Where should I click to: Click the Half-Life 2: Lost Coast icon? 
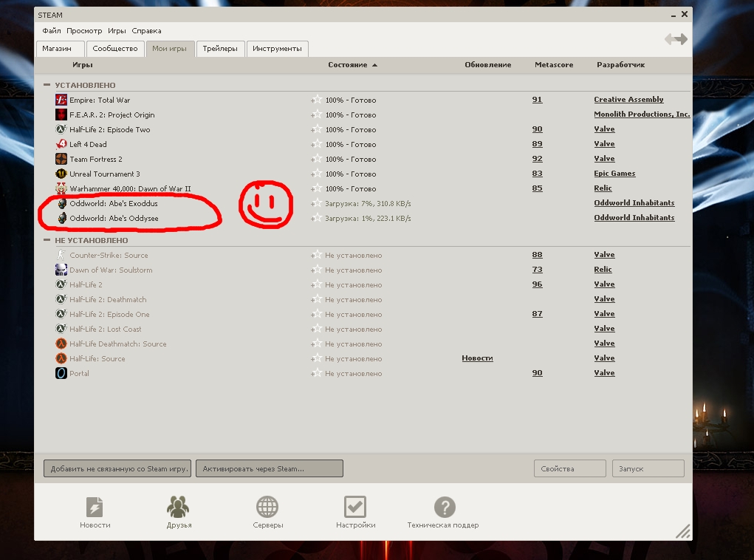(61, 329)
